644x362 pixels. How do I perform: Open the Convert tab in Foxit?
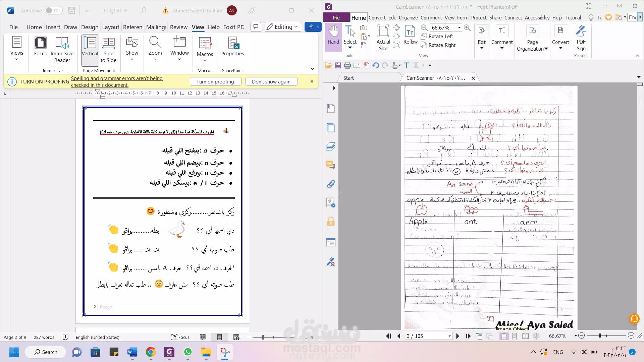pyautogui.click(x=377, y=17)
